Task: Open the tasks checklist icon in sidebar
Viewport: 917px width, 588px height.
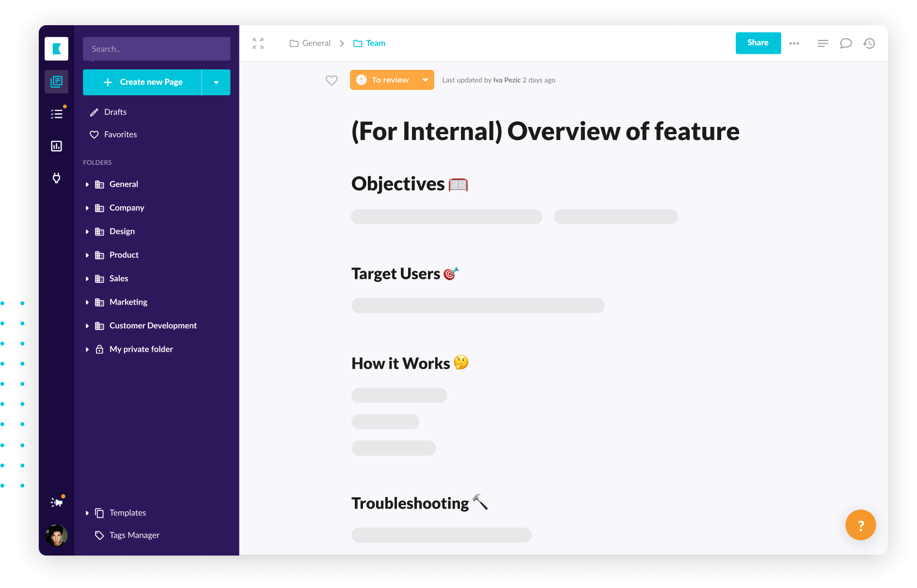Action: [57, 114]
